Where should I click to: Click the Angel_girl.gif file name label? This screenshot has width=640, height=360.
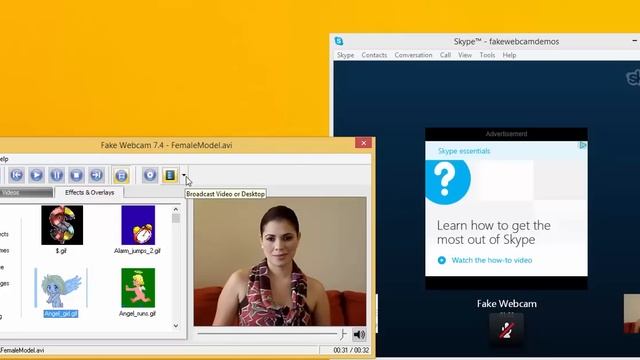[61, 314]
